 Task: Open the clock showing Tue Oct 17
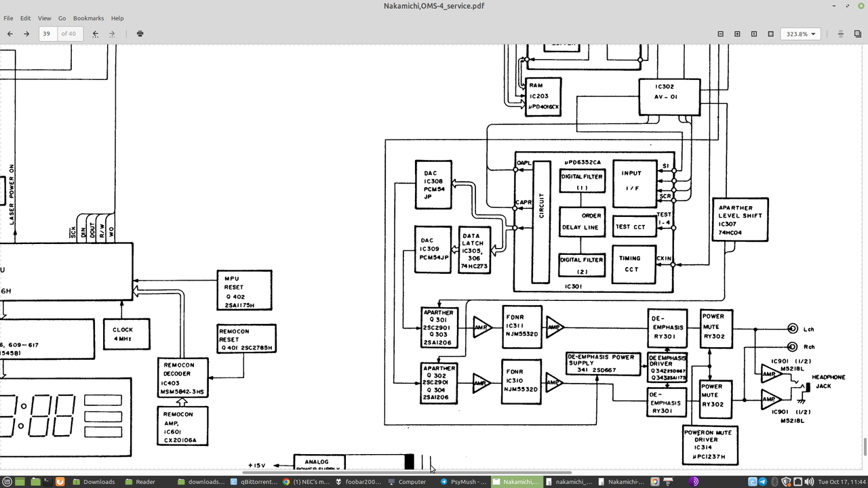pyautogui.click(x=842, y=482)
